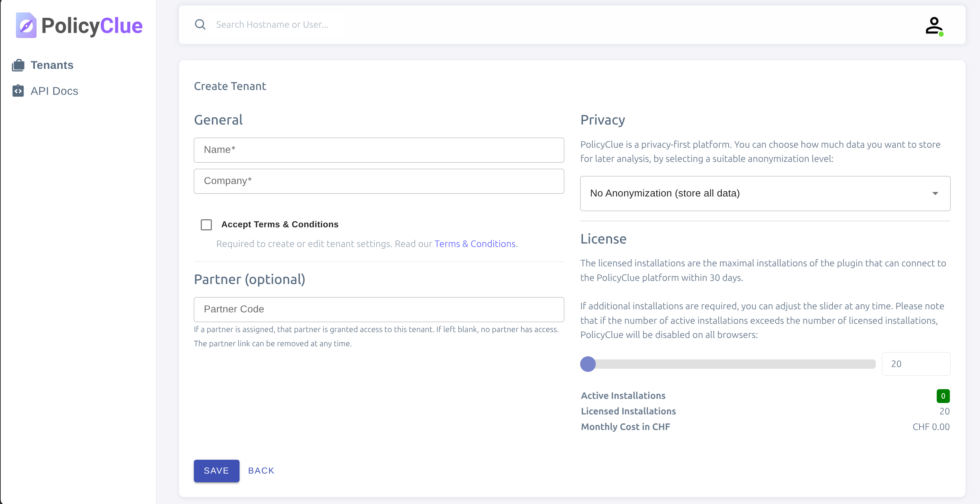The width and height of the screenshot is (980, 504).
Task: Open the Terms & Conditions link
Action: [x=475, y=244]
